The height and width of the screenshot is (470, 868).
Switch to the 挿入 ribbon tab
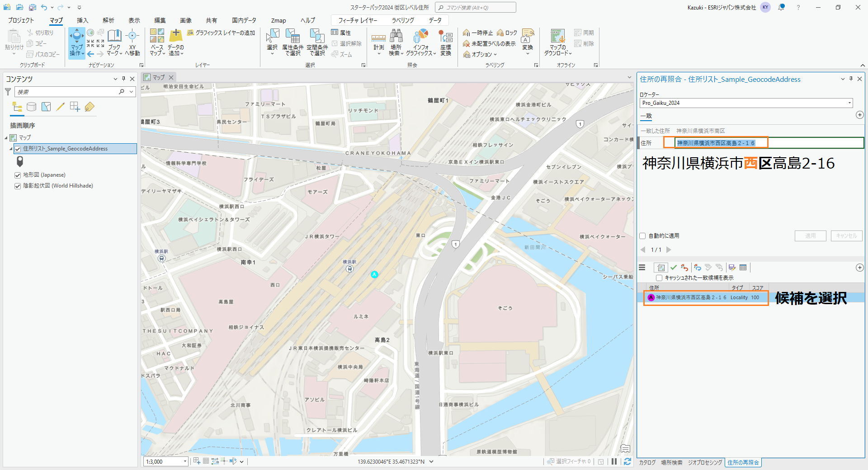pyautogui.click(x=82, y=20)
